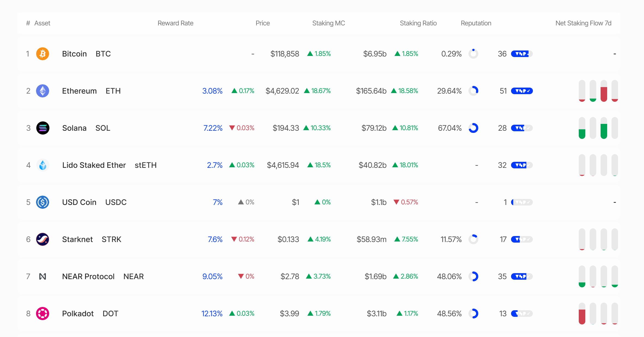Screen dimensions: 644x337
Task: Click NEAR Protocol's net staking flow bars
Action: (598, 276)
